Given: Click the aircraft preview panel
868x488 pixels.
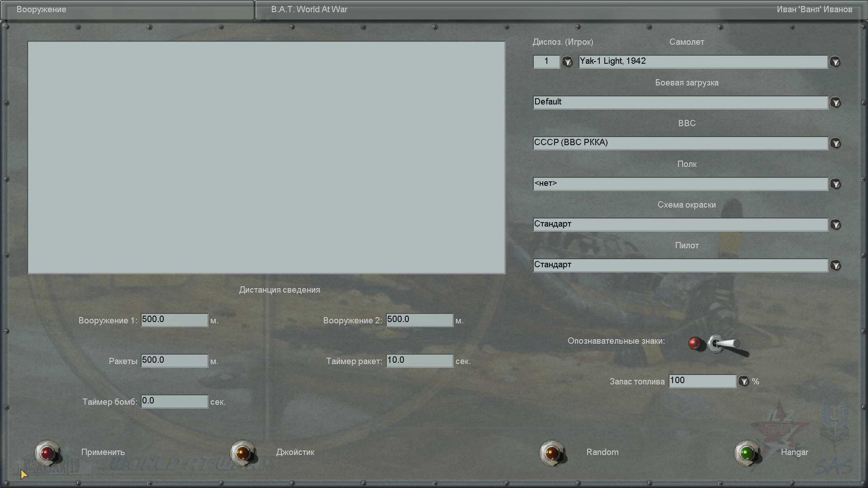Looking at the screenshot, I should [x=266, y=157].
